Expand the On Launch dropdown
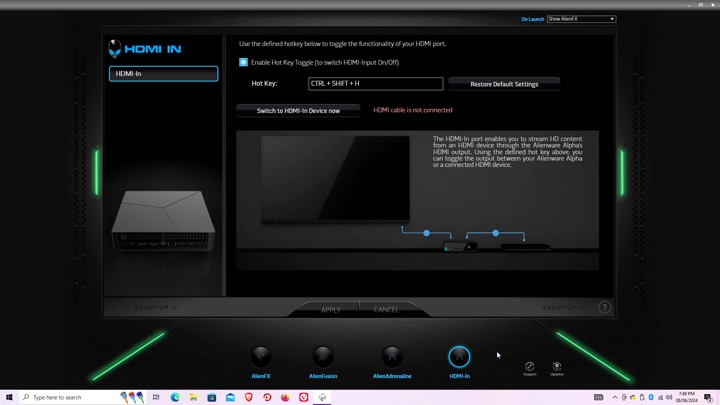This screenshot has height=405, width=720. pyautogui.click(x=581, y=19)
